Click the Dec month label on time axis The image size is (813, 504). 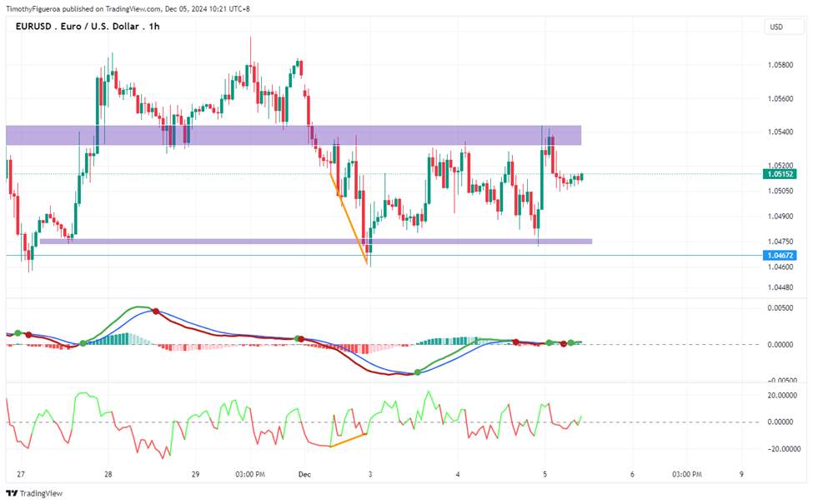(304, 475)
